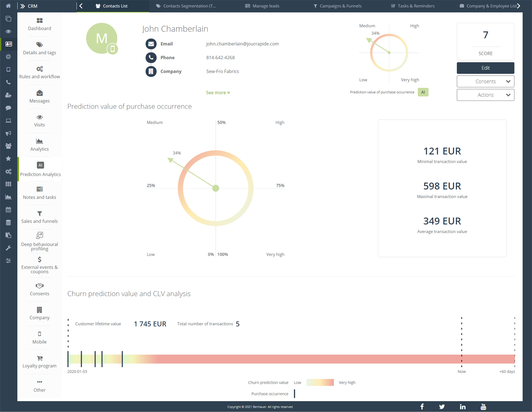Open LinkedIn link in footer
Screen dimensions: 532x412
(x=463, y=407)
